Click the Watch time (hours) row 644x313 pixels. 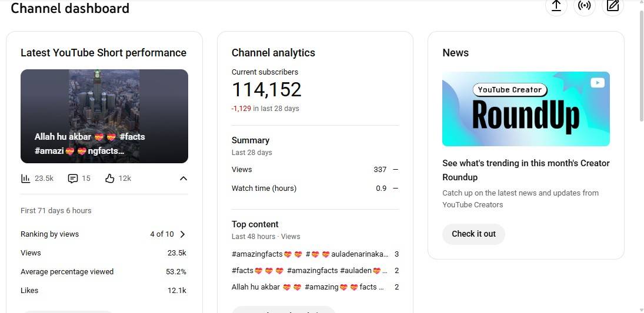coord(315,189)
